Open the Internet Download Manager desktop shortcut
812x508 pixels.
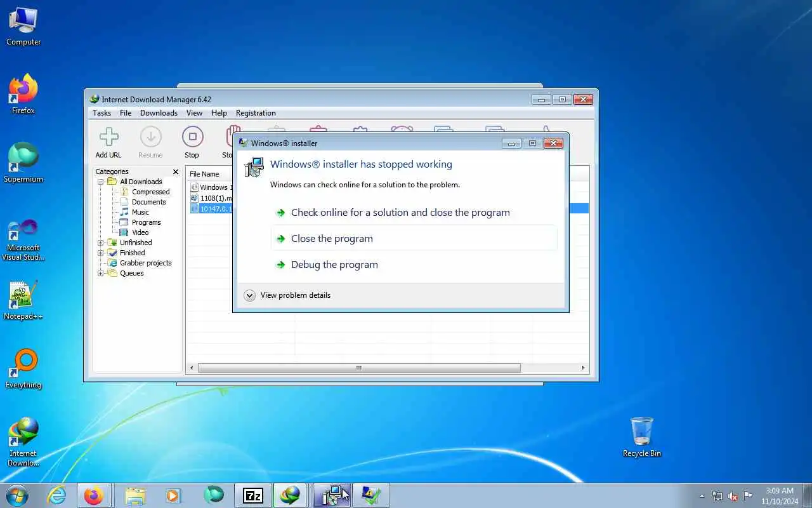(23, 442)
